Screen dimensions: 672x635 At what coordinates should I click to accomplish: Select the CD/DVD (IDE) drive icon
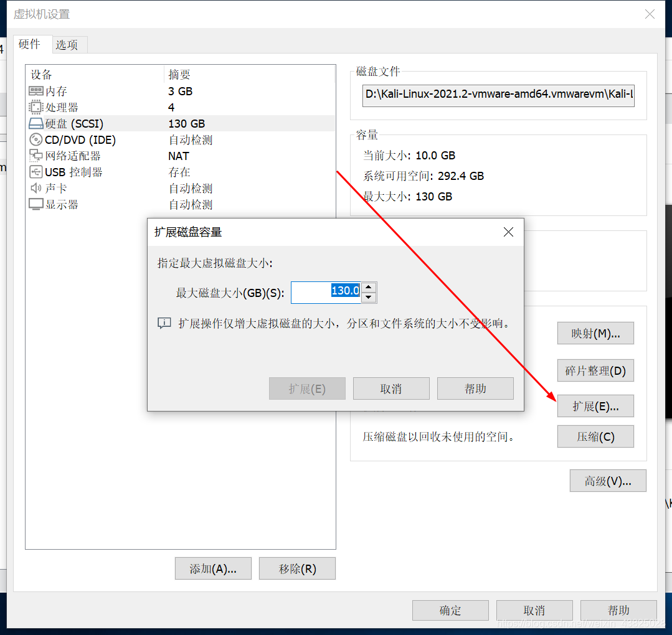[x=36, y=140]
